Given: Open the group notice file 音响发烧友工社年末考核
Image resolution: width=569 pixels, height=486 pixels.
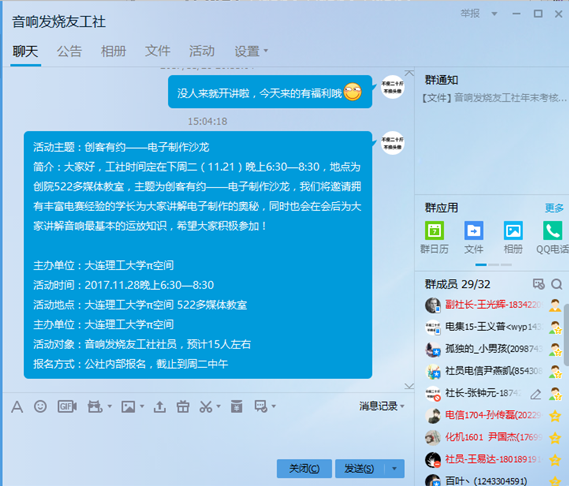Looking at the screenshot, I should [x=494, y=98].
